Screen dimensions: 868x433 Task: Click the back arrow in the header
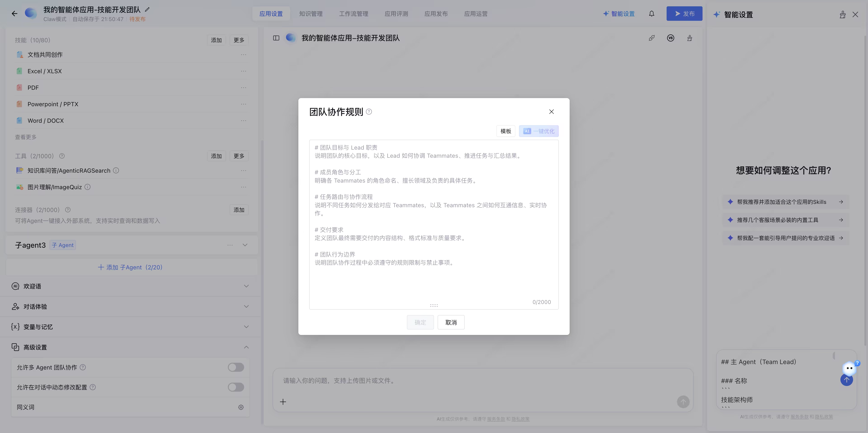(x=14, y=14)
